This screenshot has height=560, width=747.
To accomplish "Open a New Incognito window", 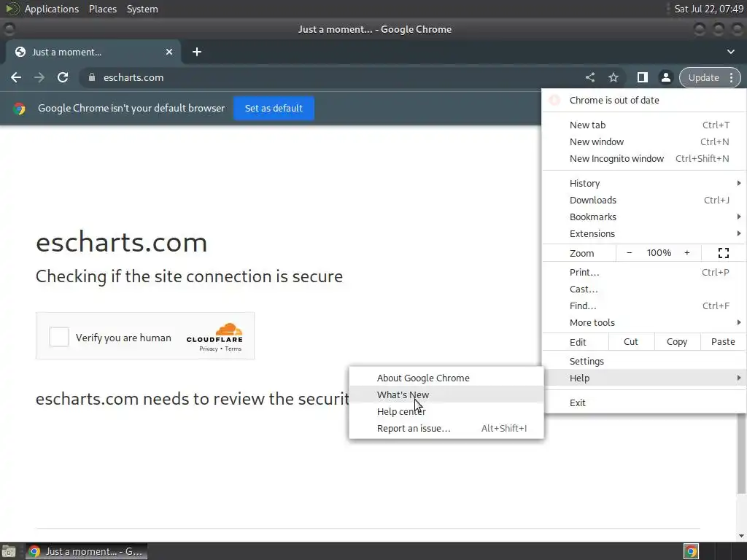I will [x=644, y=158].
